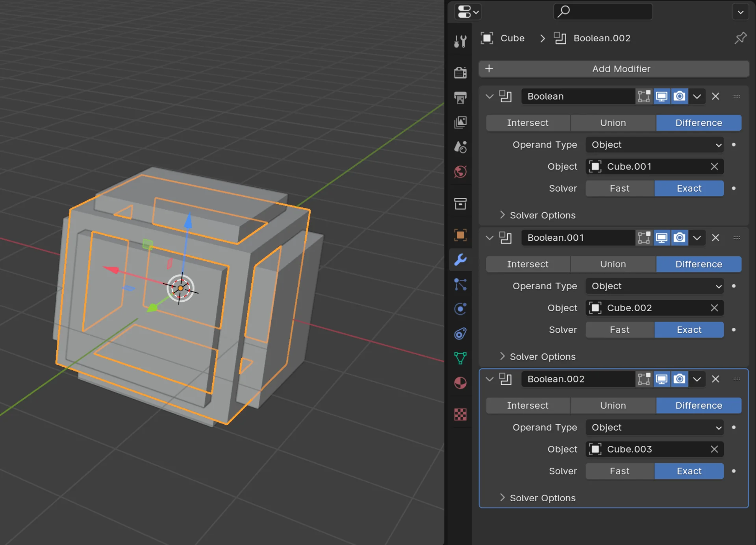This screenshot has width=756, height=545.
Task: Toggle edit mode display for Boolean modifier
Action: 644,96
